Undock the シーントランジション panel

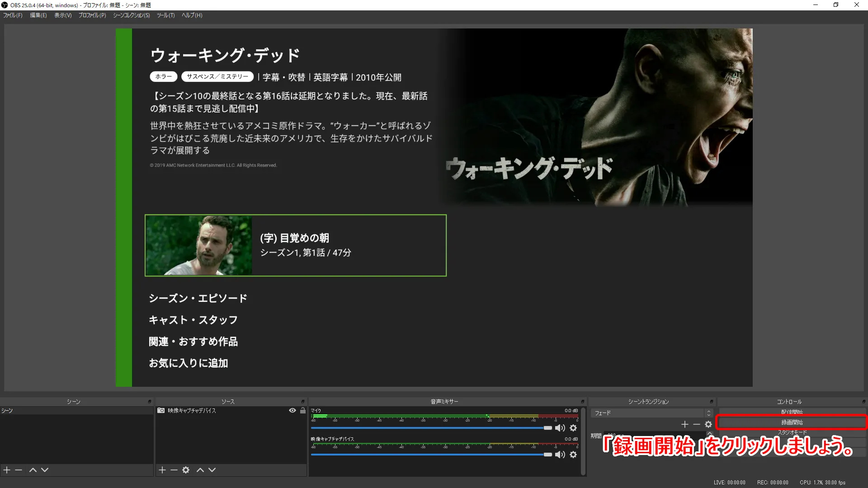pyautogui.click(x=712, y=401)
